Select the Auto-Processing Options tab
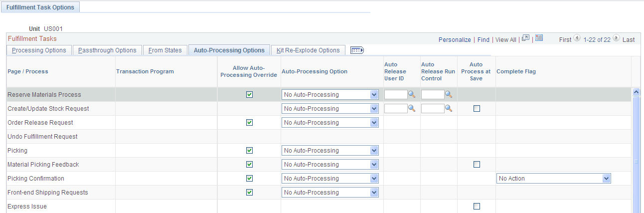Screen dimensions: 644x213 (x=229, y=50)
